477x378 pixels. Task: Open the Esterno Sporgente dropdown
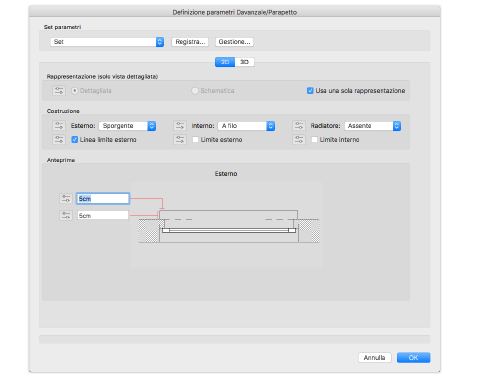(x=127, y=126)
